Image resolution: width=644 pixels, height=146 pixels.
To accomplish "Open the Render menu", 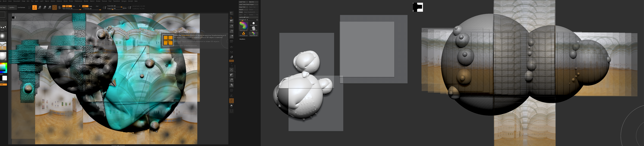I will coord(86,1).
